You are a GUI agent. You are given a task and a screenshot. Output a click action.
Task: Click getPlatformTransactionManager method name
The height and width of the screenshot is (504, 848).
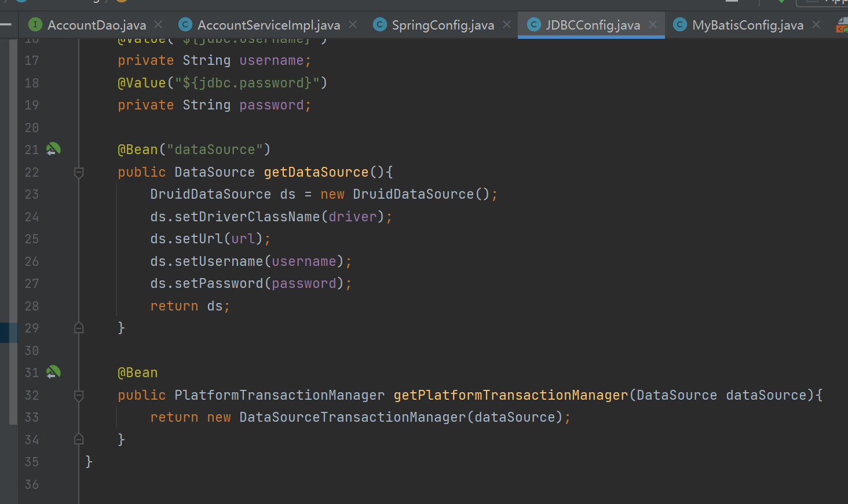click(511, 395)
